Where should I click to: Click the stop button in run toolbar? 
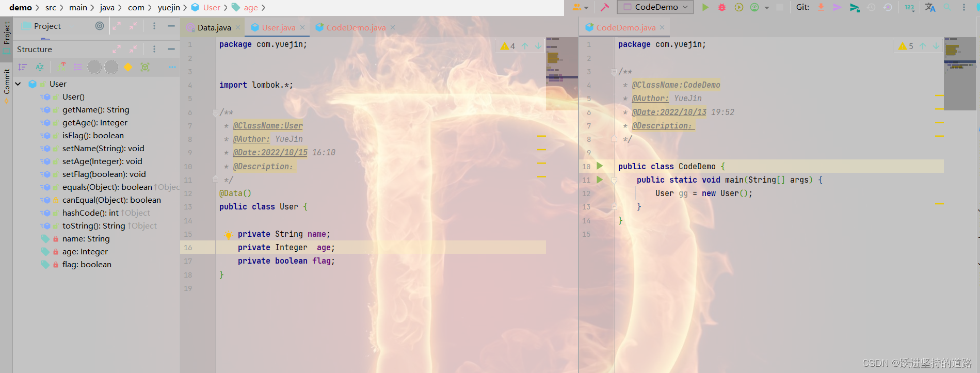(x=780, y=7)
